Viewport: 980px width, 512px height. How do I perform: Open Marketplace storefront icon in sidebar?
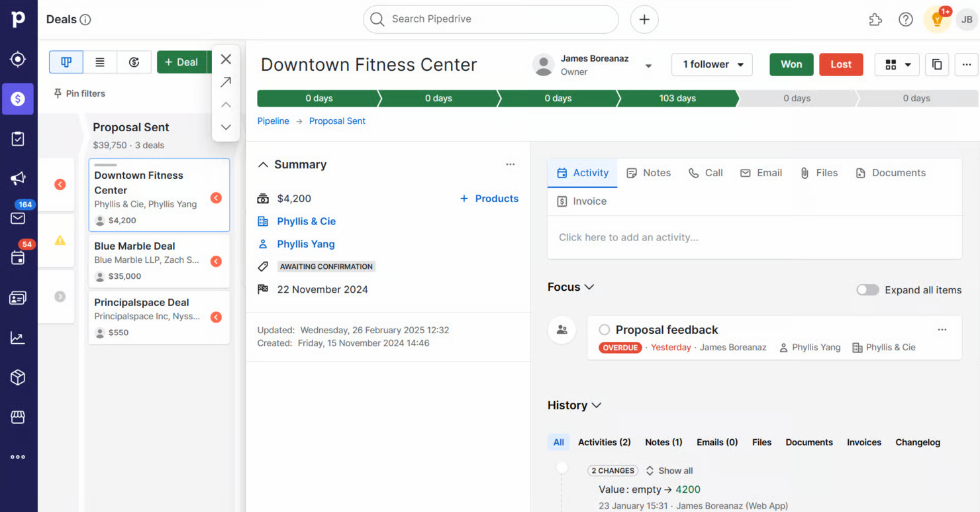coord(18,417)
